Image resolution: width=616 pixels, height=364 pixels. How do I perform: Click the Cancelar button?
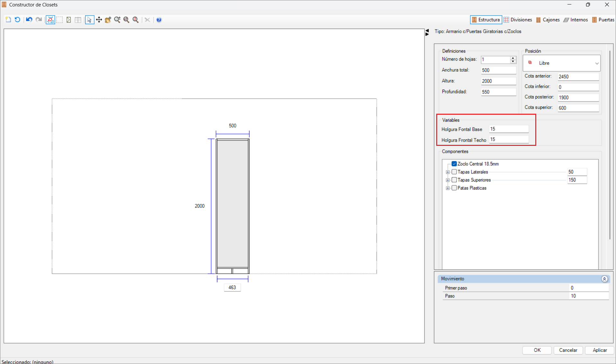click(568, 350)
